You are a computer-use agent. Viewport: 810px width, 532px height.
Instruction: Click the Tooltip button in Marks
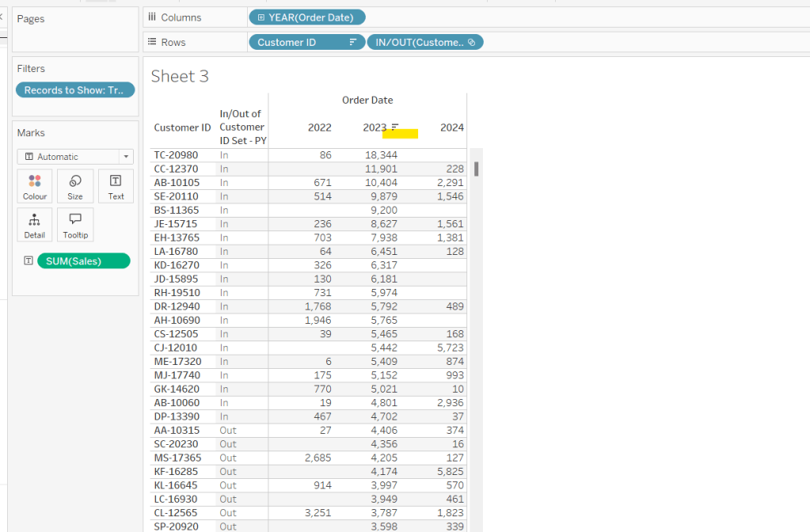point(75,224)
